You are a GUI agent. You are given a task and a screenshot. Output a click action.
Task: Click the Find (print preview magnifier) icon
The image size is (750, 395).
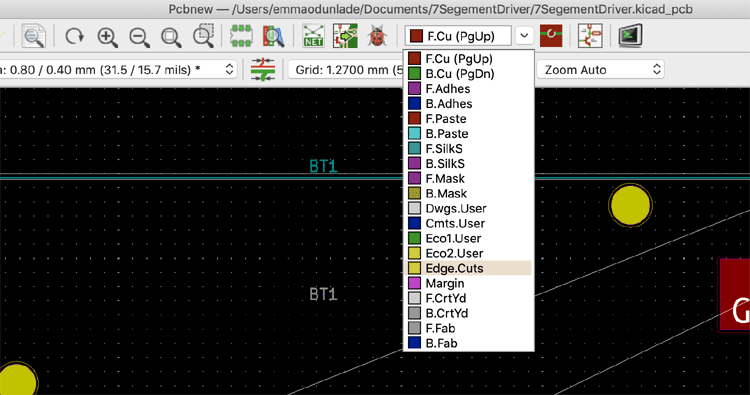[34, 36]
